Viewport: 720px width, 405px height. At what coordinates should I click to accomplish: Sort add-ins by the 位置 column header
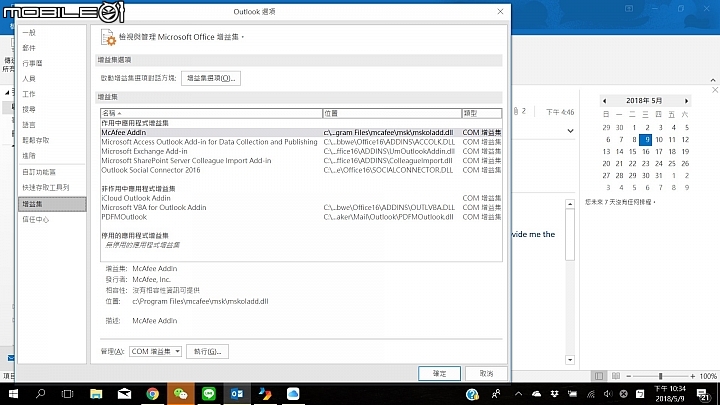pos(392,113)
